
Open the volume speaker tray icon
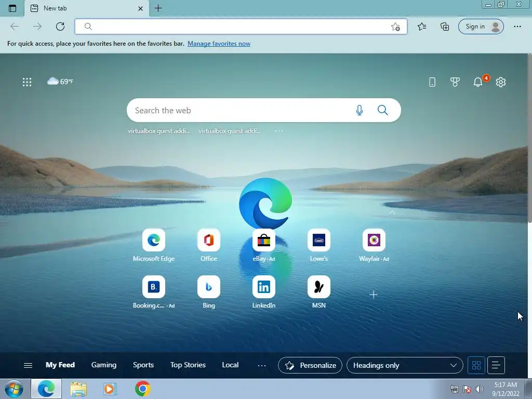[x=479, y=389]
